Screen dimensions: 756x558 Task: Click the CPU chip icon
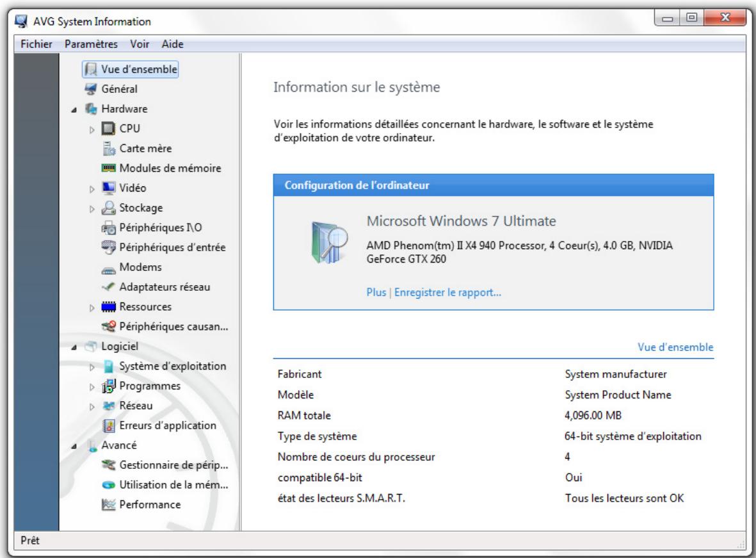pos(108,128)
